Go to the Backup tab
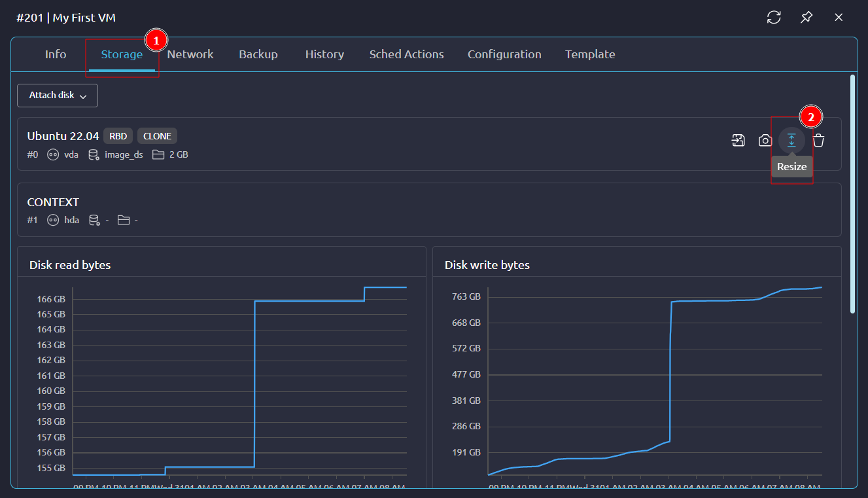Screen dimensions: 868x498 [258, 54]
